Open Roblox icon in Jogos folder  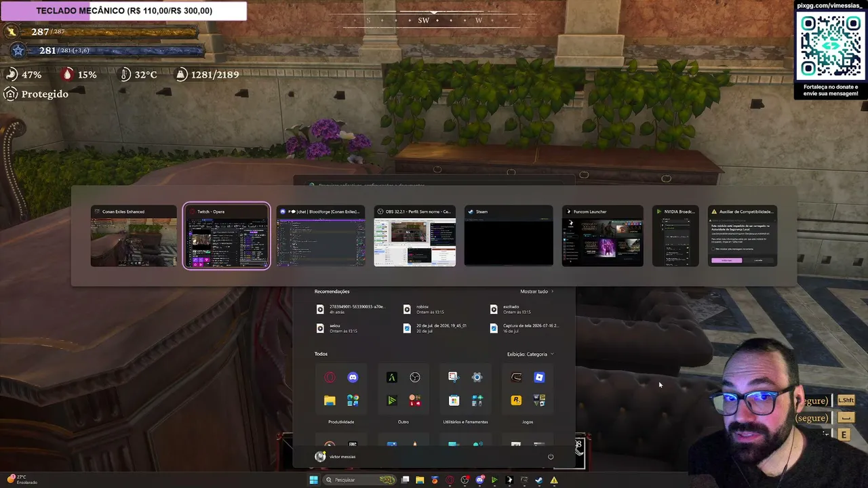click(539, 378)
